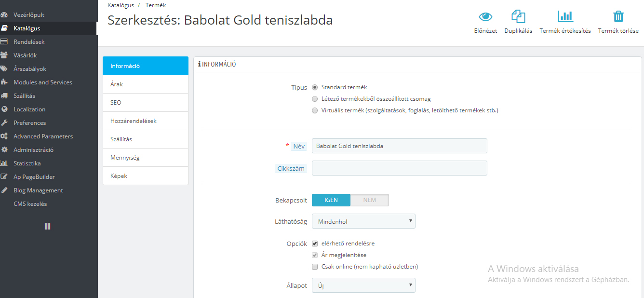Check the Csak online checkbox
The image size is (644, 298).
315,267
